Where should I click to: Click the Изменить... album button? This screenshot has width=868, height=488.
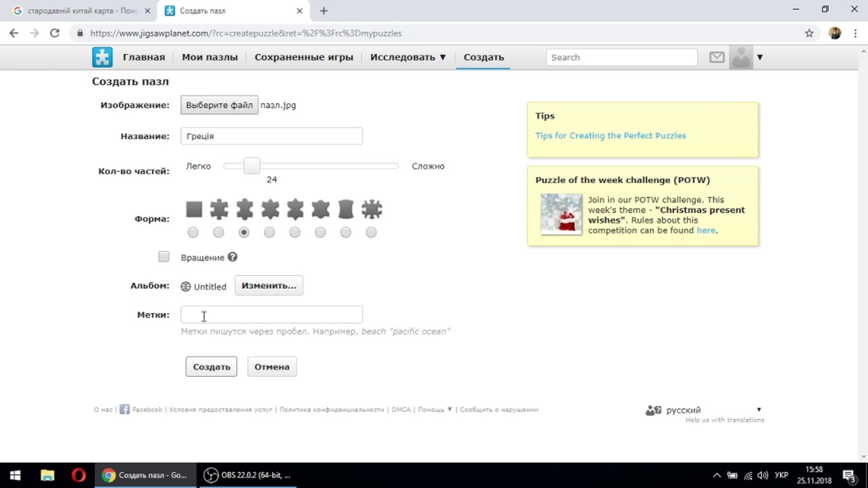(x=269, y=285)
